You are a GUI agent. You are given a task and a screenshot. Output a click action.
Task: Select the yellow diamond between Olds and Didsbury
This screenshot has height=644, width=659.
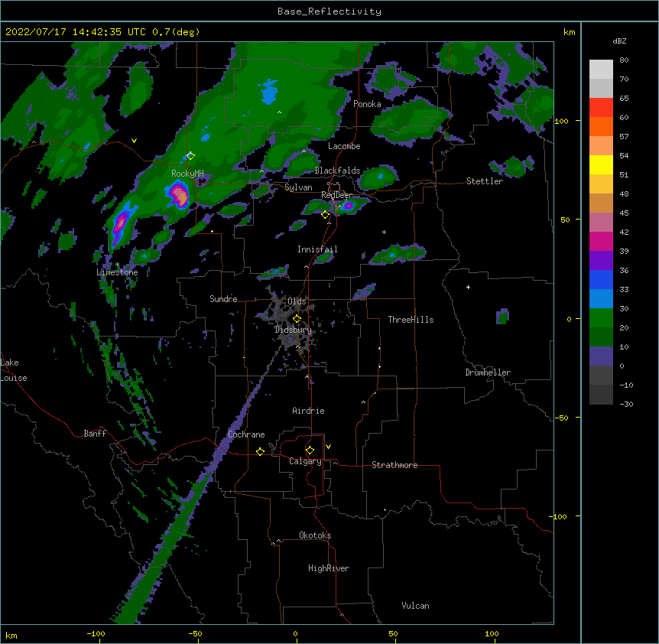pyautogui.click(x=297, y=319)
